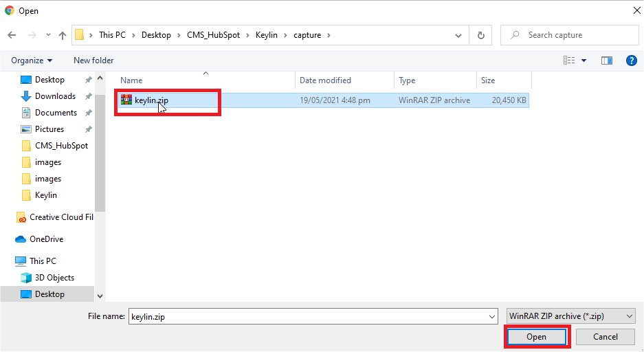This screenshot has height=352, width=644.
Task: Sort files by Date modified column
Action: point(325,80)
